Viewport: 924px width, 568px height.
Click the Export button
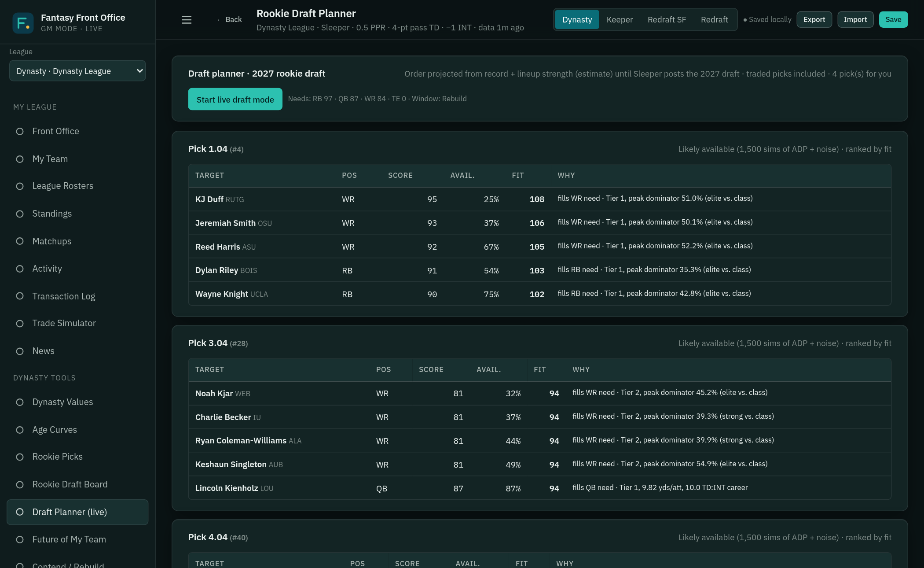pos(814,20)
